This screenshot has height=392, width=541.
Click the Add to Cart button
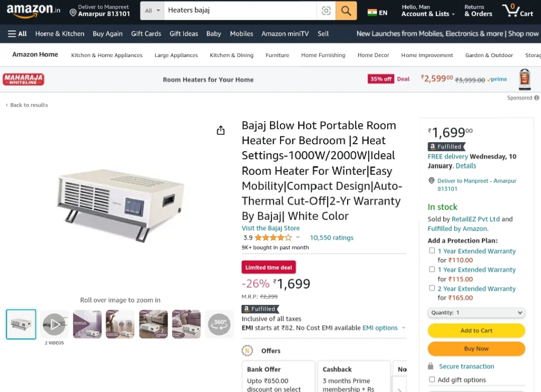476,331
